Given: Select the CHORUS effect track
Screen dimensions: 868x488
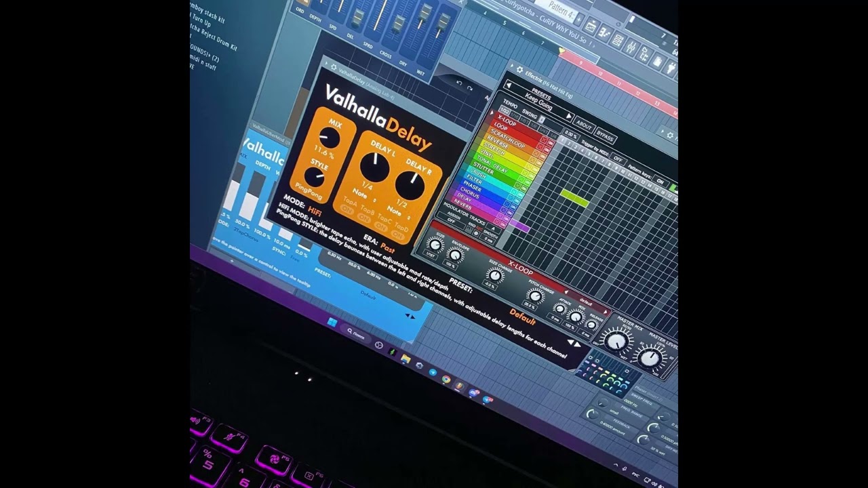Looking at the screenshot, I should (470, 193).
